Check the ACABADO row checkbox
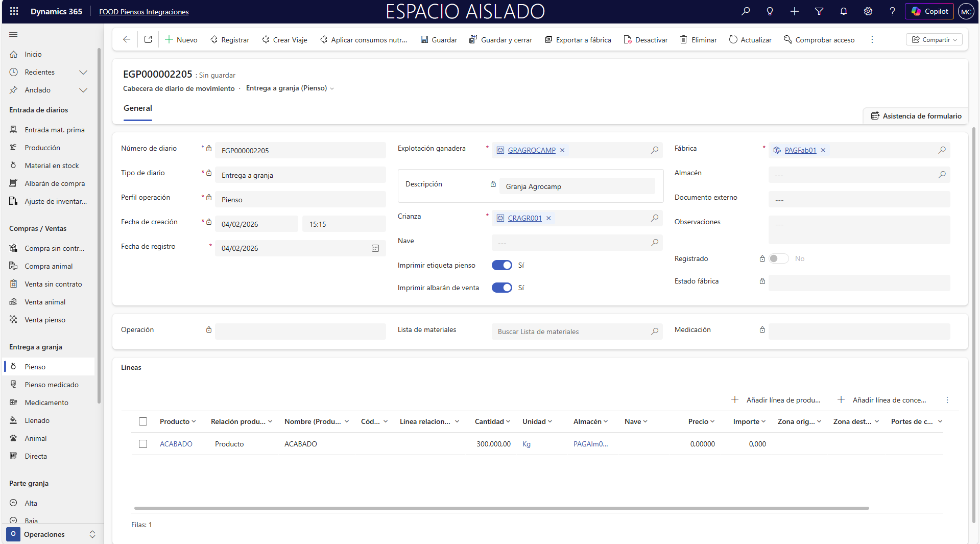 [x=143, y=444]
